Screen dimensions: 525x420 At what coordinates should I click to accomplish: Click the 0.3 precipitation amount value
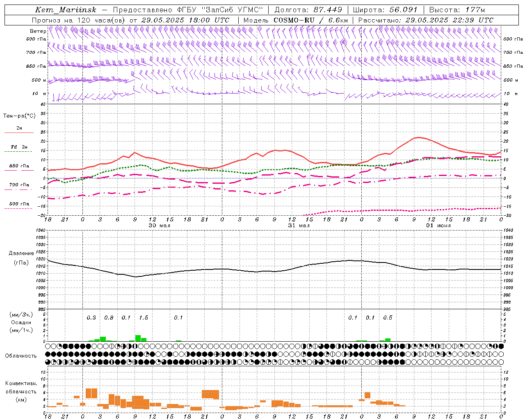pyautogui.click(x=91, y=318)
